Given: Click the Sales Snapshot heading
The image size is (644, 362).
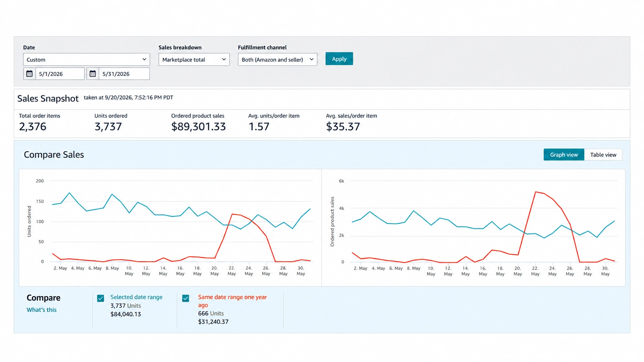Looking at the screenshot, I should 48,98.
